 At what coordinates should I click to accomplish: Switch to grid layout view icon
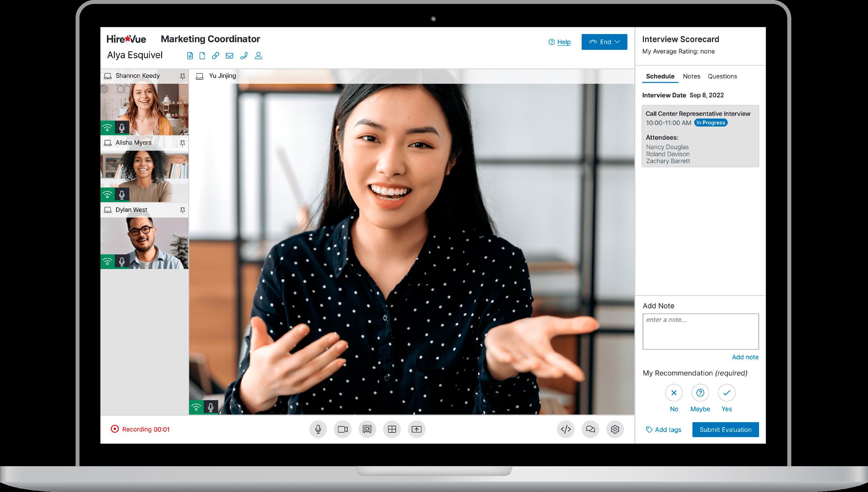[392, 429]
